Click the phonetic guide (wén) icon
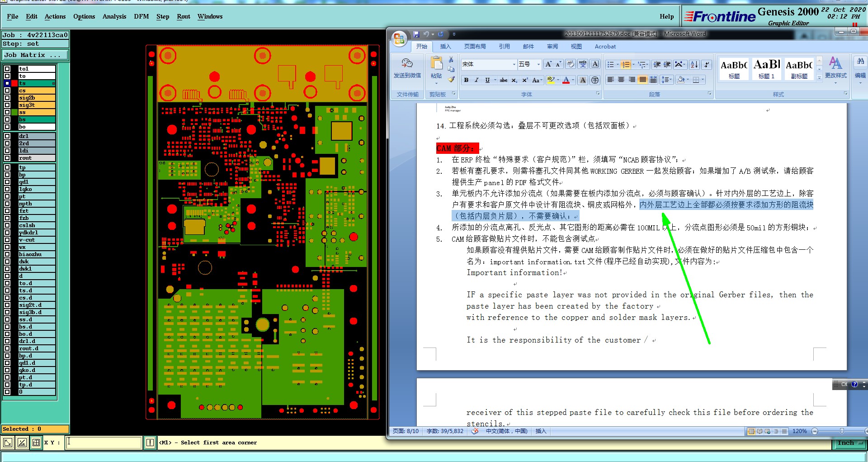The width and height of the screenshot is (868, 462). [x=583, y=64]
